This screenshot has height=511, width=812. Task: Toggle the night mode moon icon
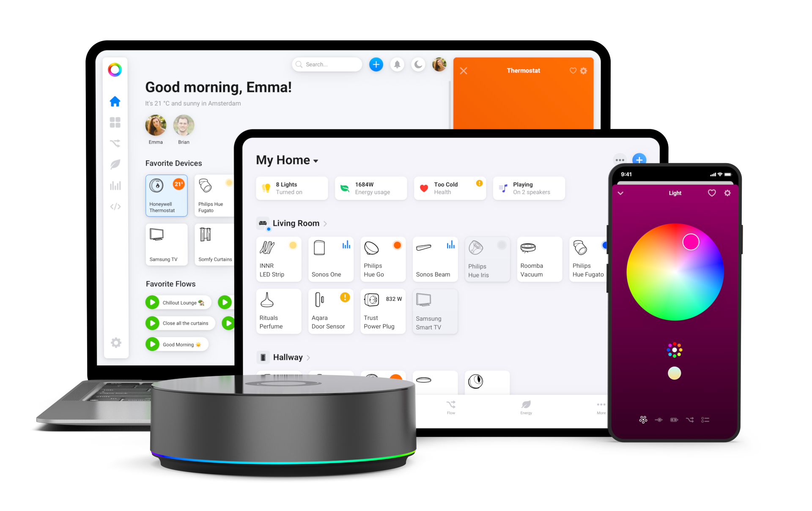tap(416, 64)
